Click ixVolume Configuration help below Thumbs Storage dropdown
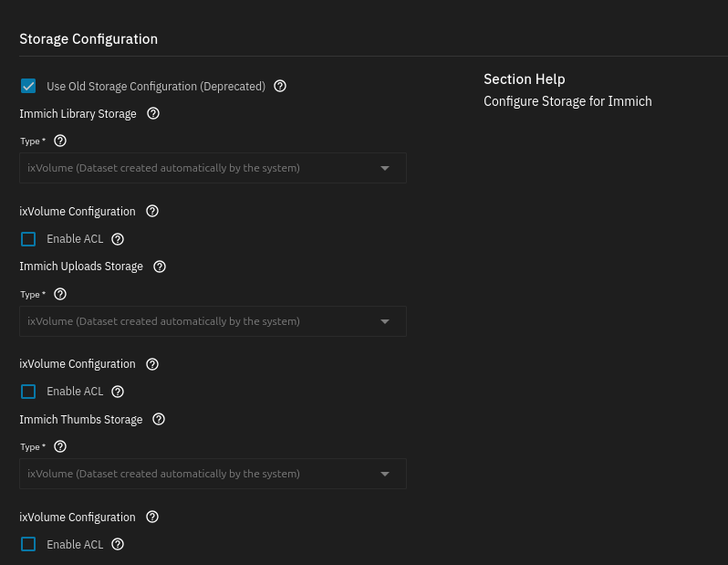 152,518
